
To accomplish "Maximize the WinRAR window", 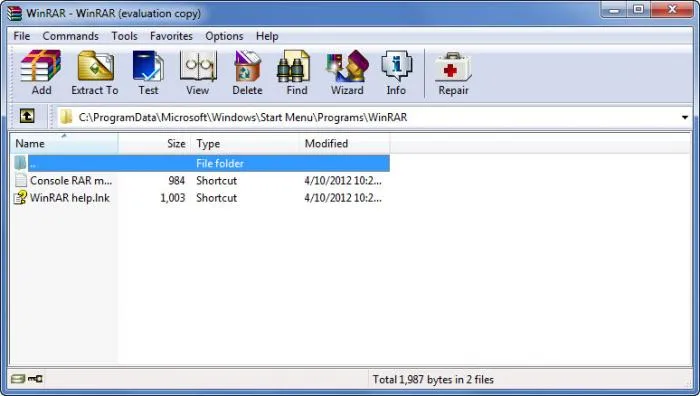I will [x=639, y=9].
